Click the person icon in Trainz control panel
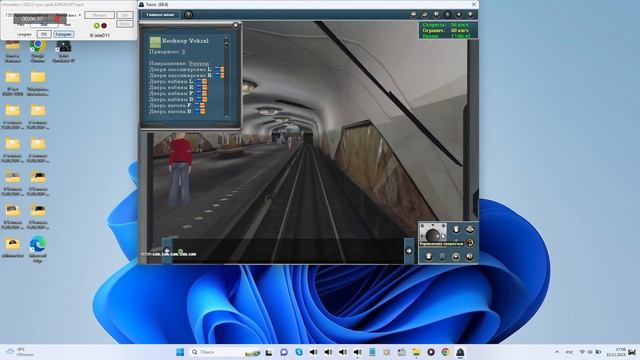The width and height of the screenshot is (640, 360). tap(429, 256)
